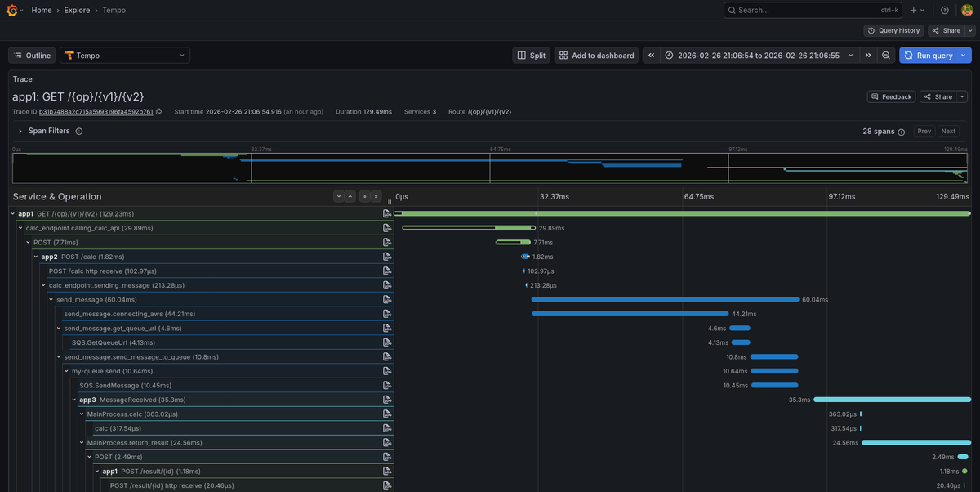Viewport: 980px width, 492px height.
Task: Expand all spans with double-down arrows
Action: click(364, 196)
